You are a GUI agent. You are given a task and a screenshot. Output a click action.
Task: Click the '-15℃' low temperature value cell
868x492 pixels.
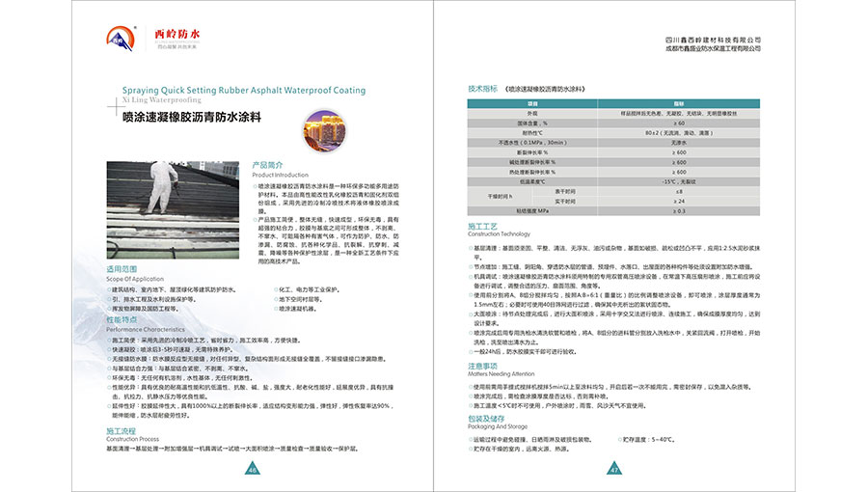click(x=679, y=181)
